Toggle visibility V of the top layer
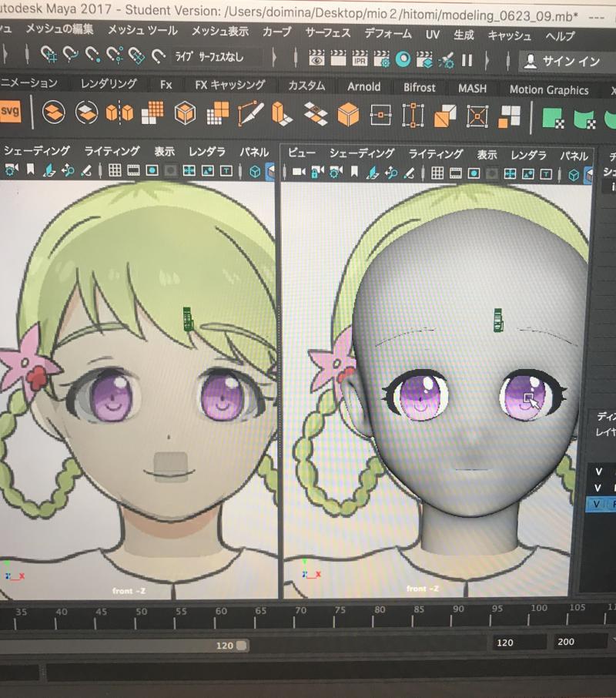 point(598,471)
